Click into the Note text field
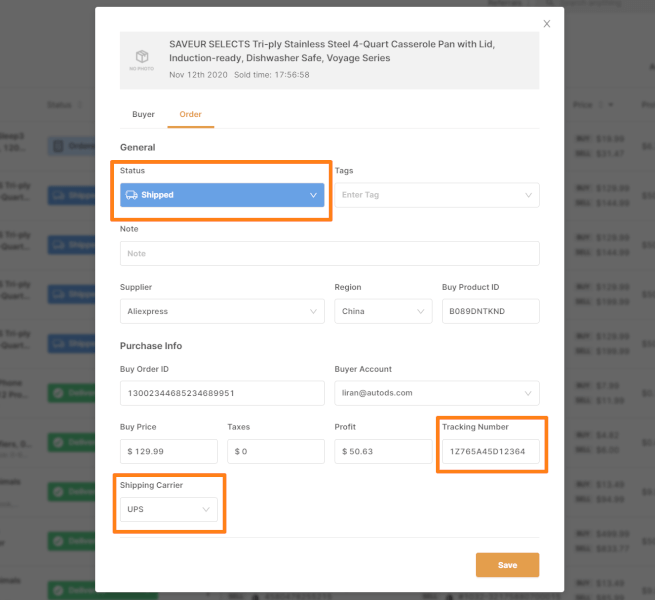This screenshot has width=655, height=600. coord(329,254)
